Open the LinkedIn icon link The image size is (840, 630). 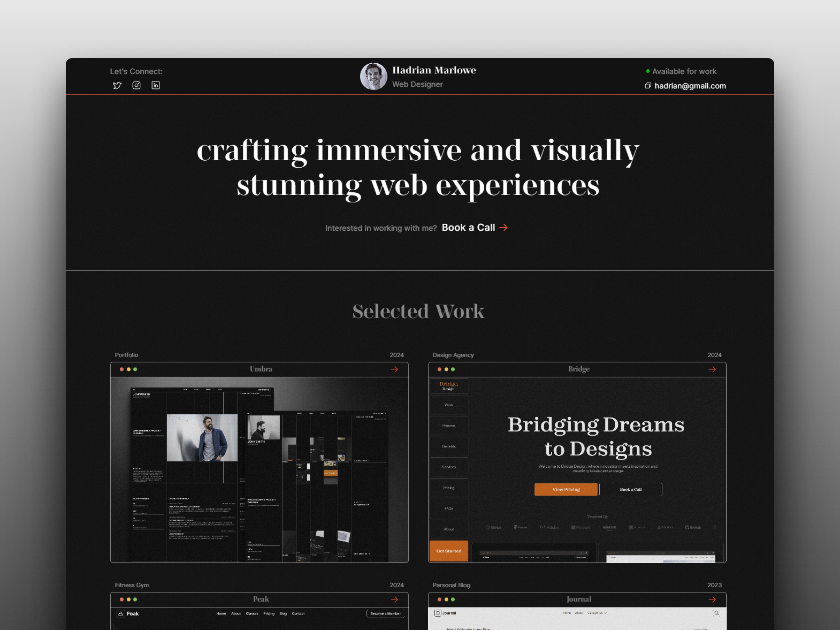pos(156,85)
